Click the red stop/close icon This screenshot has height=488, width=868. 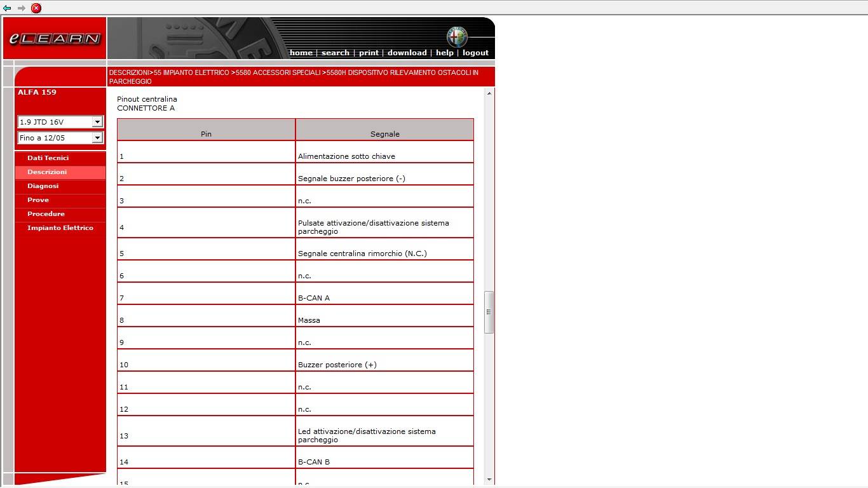pos(36,8)
